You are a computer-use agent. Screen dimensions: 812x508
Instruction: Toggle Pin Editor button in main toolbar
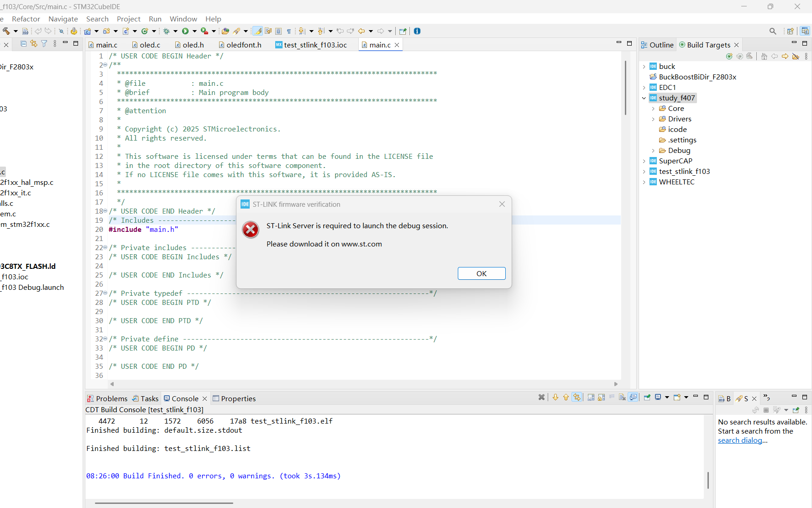coord(403,31)
